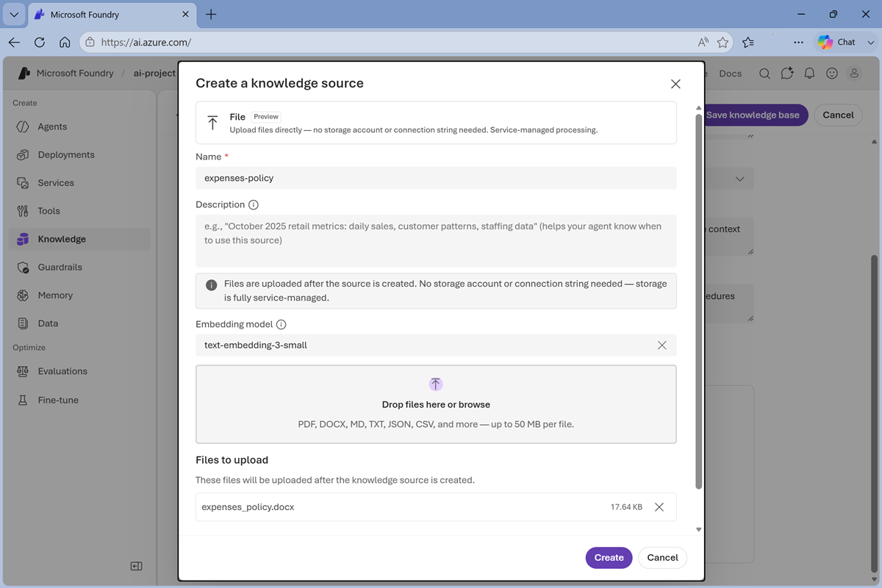Viewport: 882px width, 588px height.
Task: Open the user account avatar
Action: pos(854,73)
